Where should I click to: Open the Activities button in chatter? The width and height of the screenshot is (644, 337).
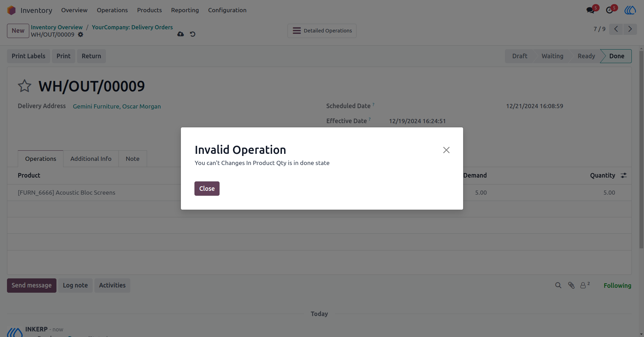coord(112,285)
